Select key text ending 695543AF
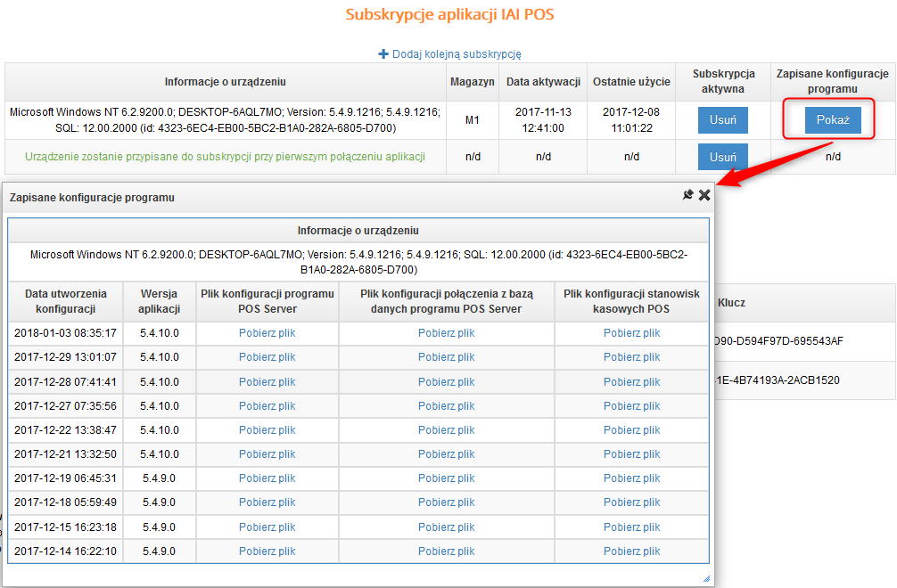Screen dimensions: 897x588 (778, 341)
